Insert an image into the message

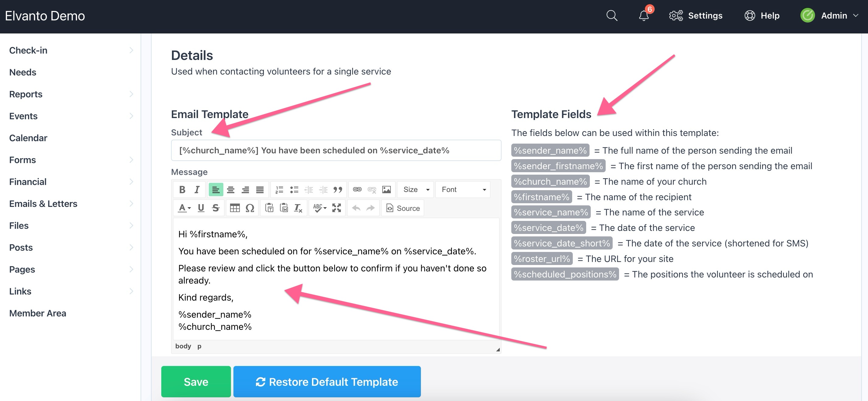click(386, 189)
